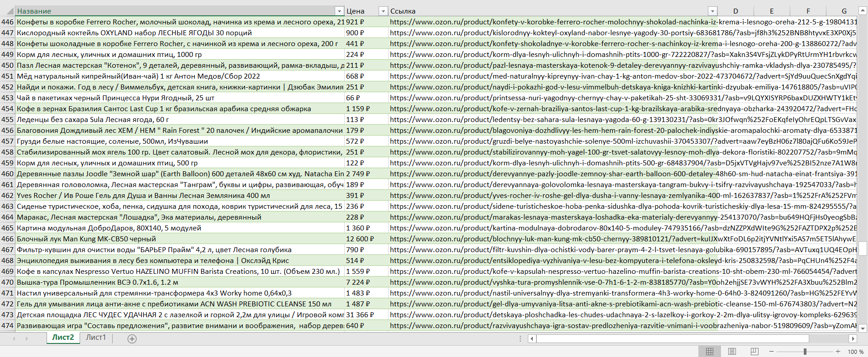Select row header 474
The width and height of the screenshot is (868, 357).
(7, 325)
